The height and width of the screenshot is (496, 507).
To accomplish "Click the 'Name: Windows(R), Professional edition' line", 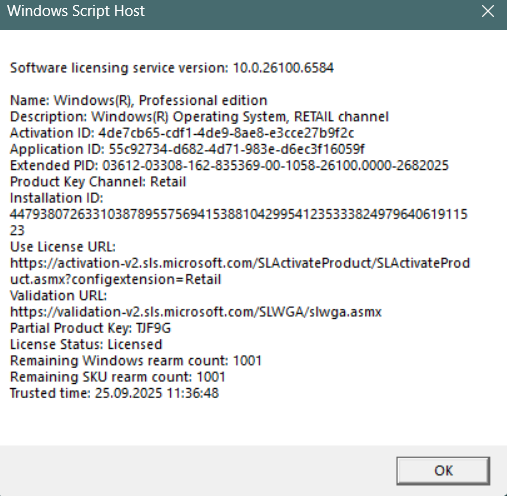I will click(139, 100).
